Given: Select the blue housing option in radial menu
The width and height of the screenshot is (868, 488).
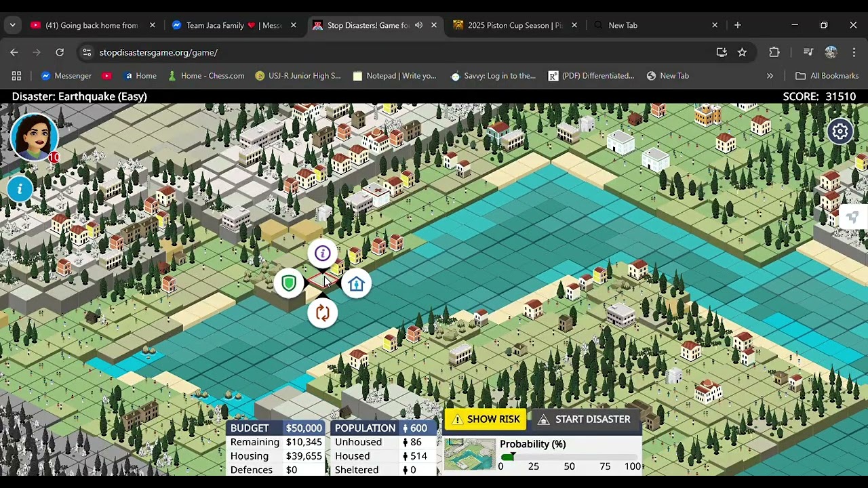Looking at the screenshot, I should pyautogui.click(x=357, y=285).
